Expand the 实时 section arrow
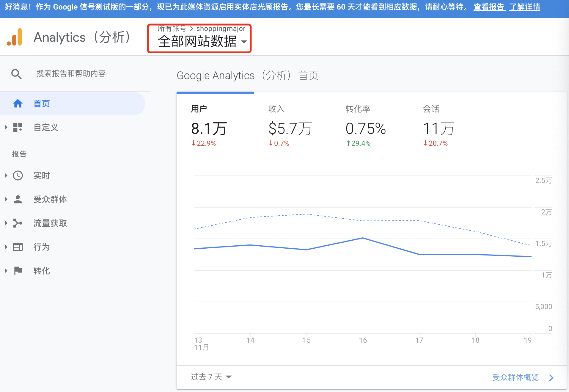 (6, 175)
